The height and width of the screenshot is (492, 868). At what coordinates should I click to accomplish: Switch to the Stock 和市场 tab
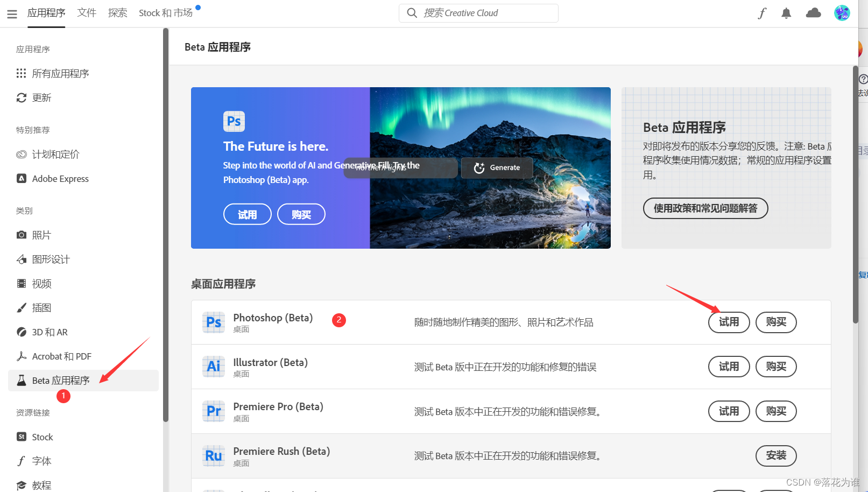[x=166, y=13]
